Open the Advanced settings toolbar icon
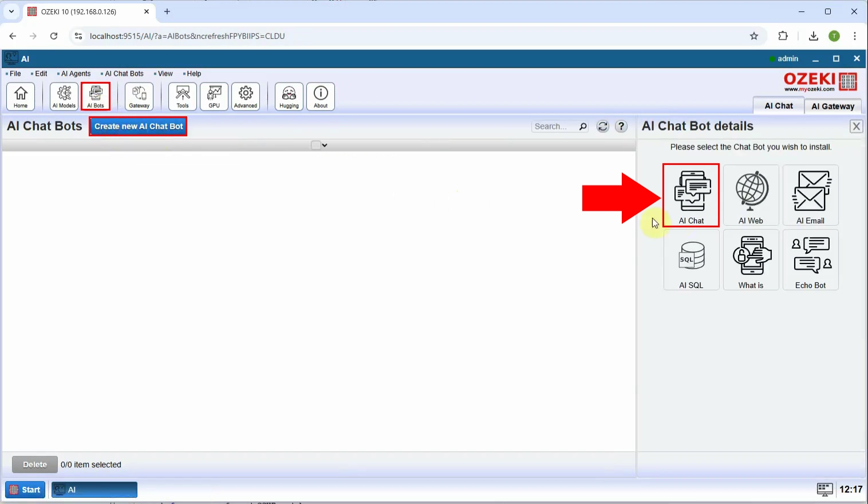 pyautogui.click(x=246, y=96)
